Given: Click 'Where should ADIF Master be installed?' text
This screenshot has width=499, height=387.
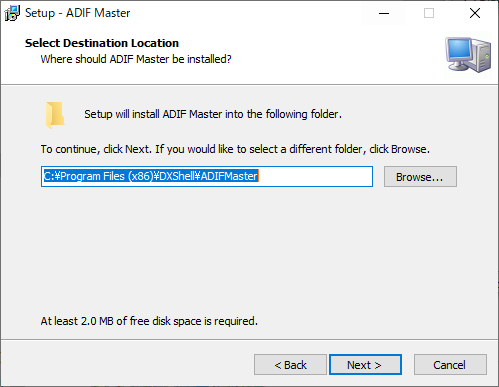Looking at the screenshot, I should point(136,59).
